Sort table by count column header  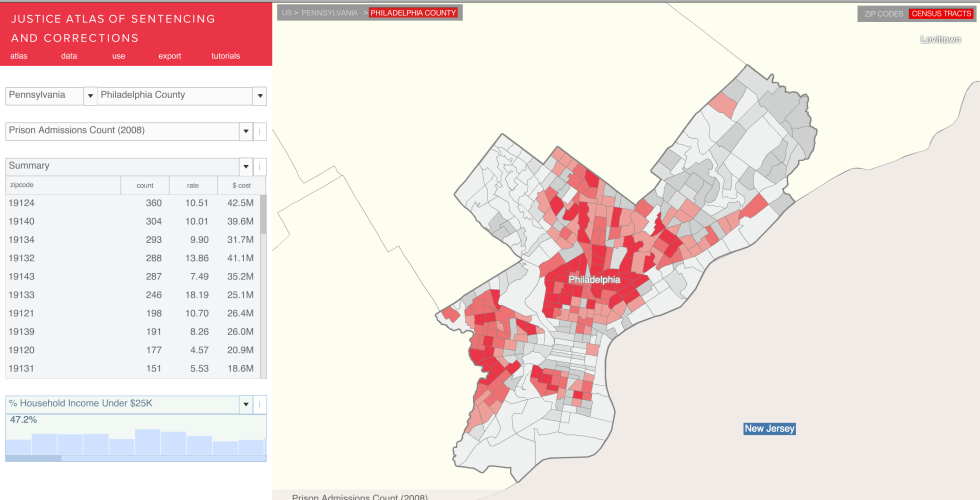[145, 186]
